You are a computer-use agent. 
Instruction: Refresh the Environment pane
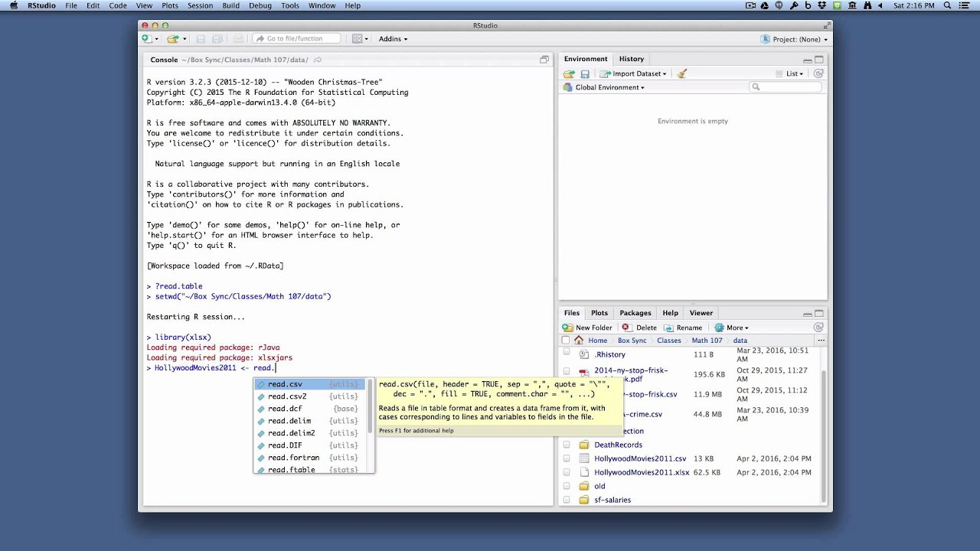point(818,73)
